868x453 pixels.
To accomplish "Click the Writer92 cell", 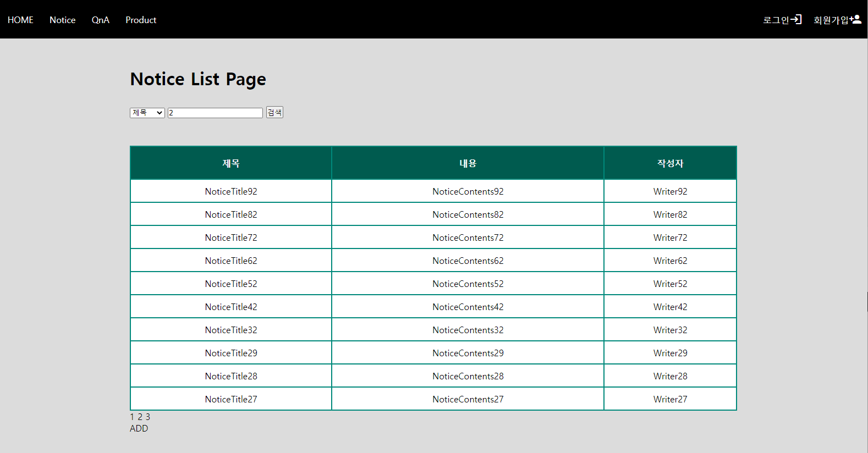I will tap(671, 191).
